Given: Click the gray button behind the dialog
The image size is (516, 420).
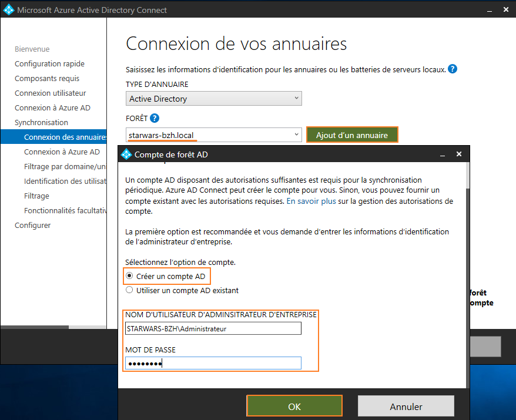Looking at the screenshot, I should coord(485,347).
